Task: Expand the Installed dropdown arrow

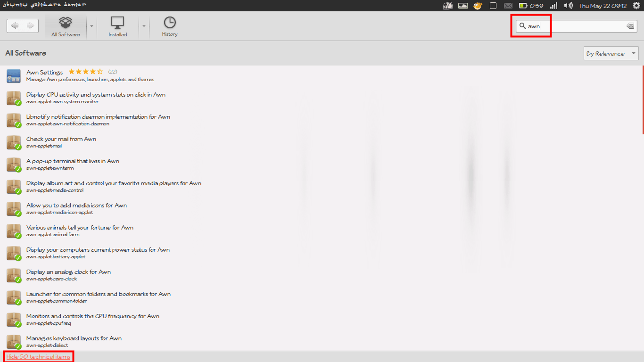Action: click(144, 26)
